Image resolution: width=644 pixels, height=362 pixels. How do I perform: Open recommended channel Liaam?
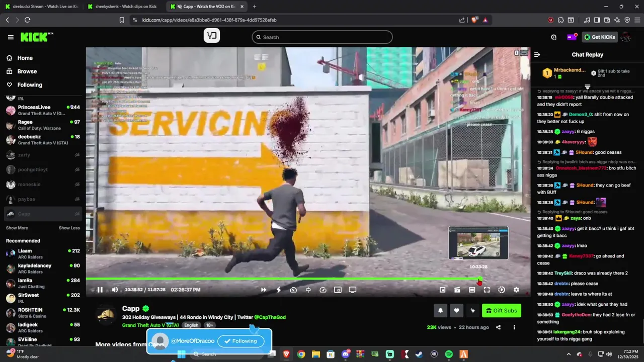[43, 253]
